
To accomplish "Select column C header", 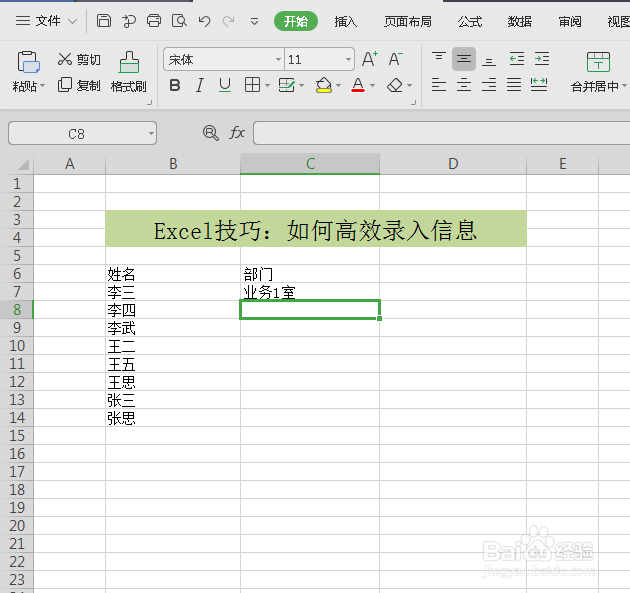I will [310, 164].
